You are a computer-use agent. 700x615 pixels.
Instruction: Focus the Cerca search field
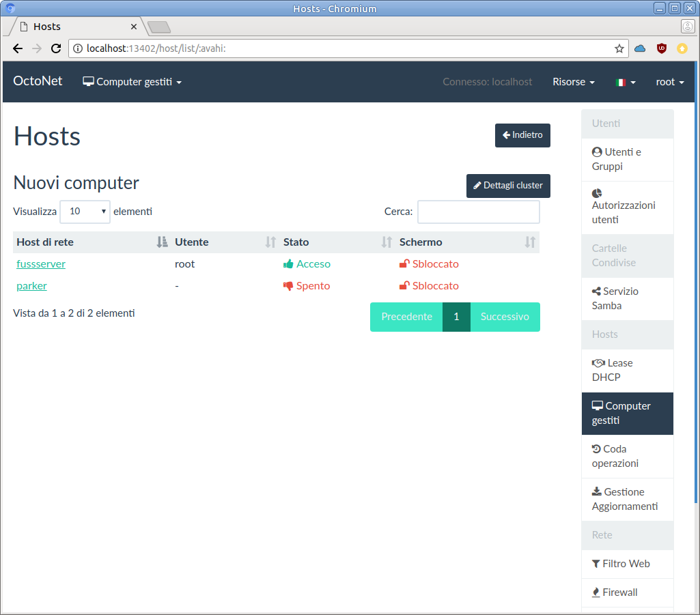[478, 212]
